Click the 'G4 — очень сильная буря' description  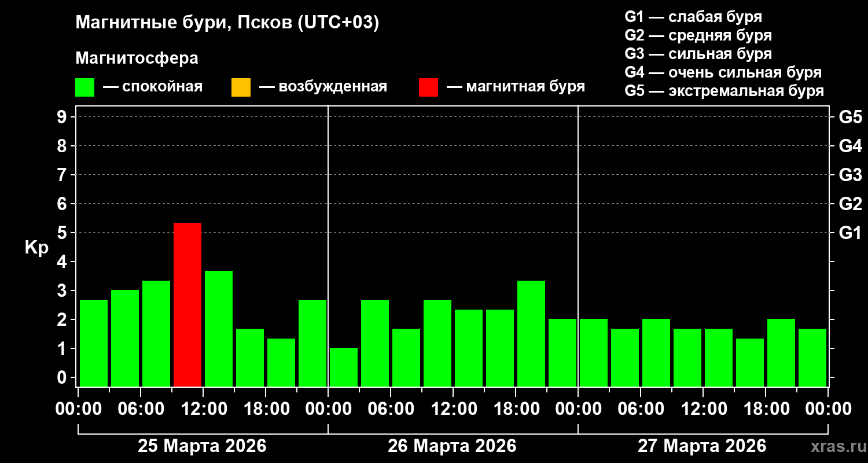[x=723, y=72]
